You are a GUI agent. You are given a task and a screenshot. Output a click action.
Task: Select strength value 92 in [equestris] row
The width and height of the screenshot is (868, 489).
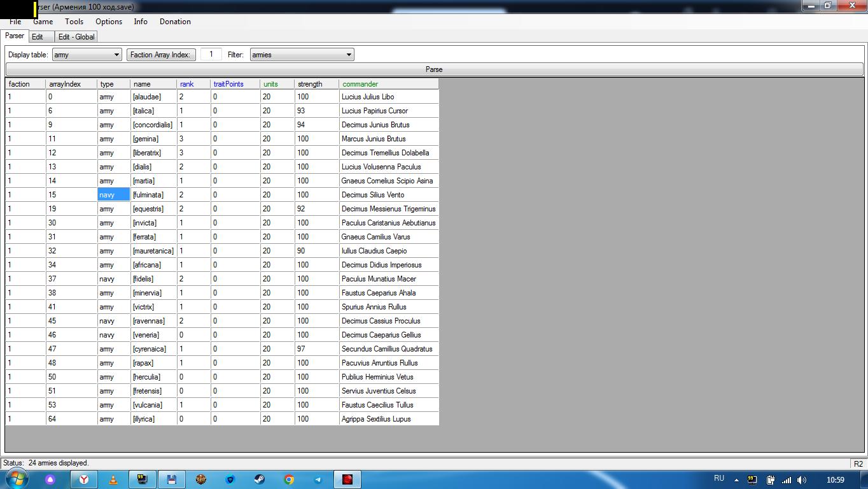pyautogui.click(x=316, y=209)
